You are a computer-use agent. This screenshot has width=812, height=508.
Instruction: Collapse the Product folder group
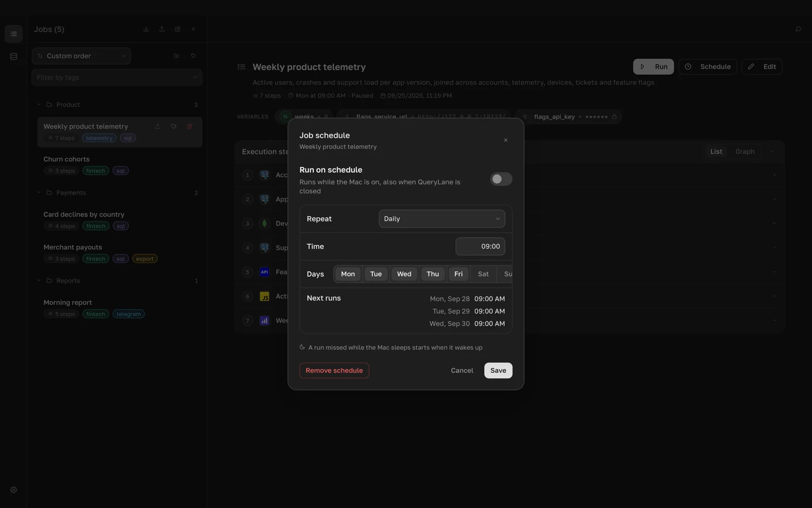click(39, 105)
